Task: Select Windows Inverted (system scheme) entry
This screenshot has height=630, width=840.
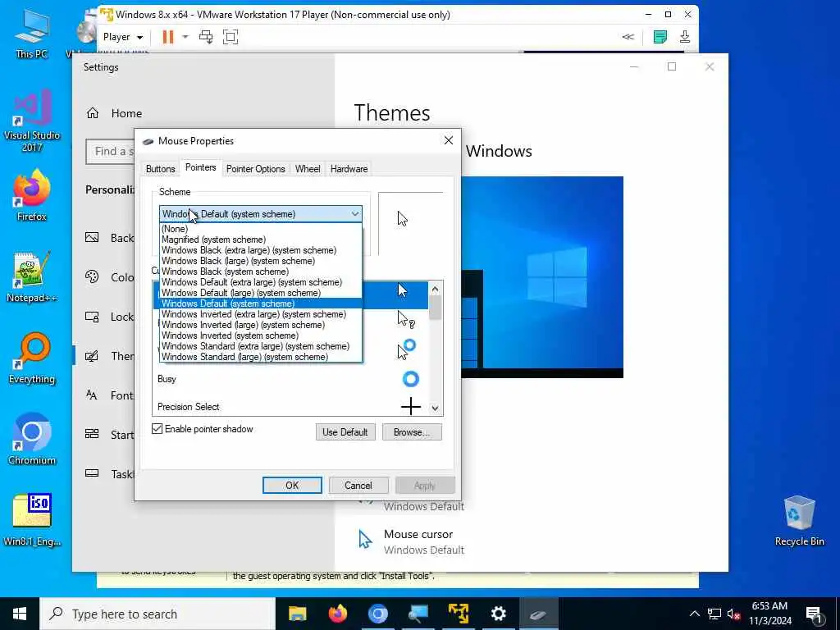Action: point(261,336)
